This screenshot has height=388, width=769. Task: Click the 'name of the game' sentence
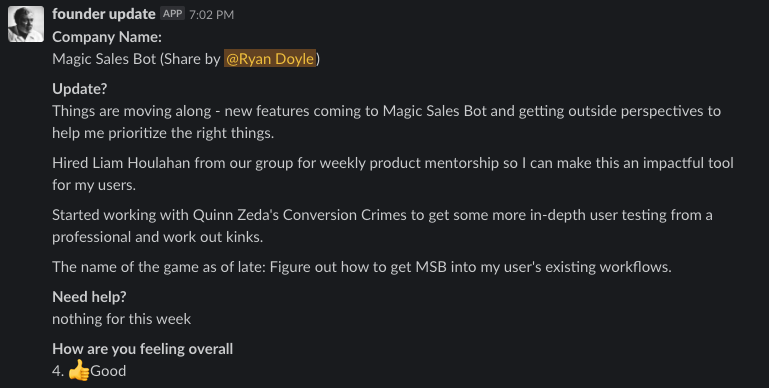(362, 267)
